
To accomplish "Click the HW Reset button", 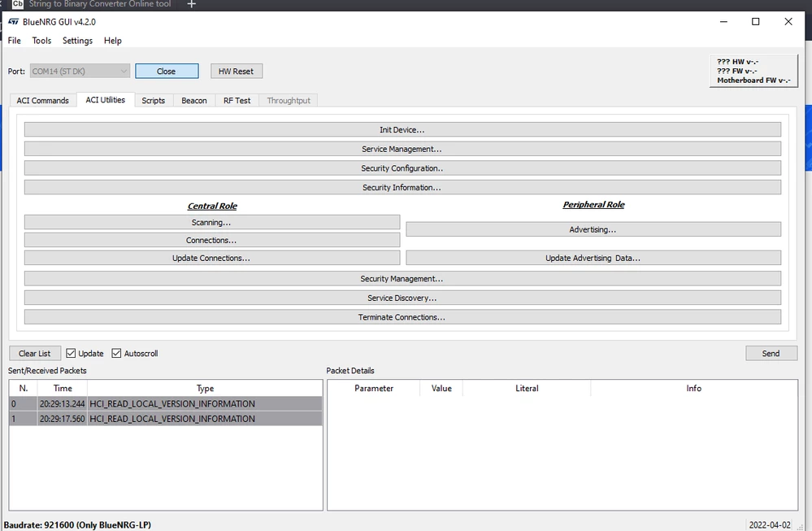I will [237, 71].
